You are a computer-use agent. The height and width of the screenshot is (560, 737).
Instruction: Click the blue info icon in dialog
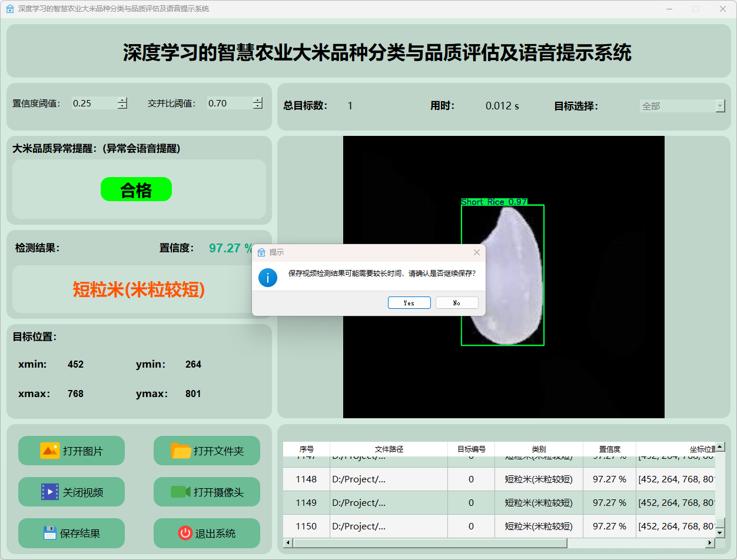tap(268, 277)
